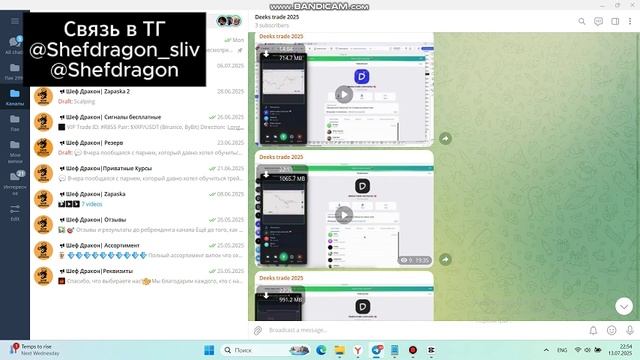The image size is (640, 360).
Task: Expand the system tray hidden icons chevron
Action: [x=546, y=350]
